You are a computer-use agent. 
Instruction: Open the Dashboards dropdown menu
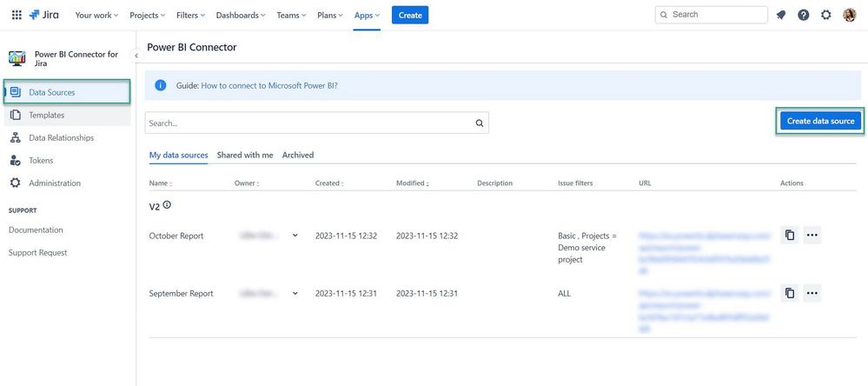pos(241,15)
